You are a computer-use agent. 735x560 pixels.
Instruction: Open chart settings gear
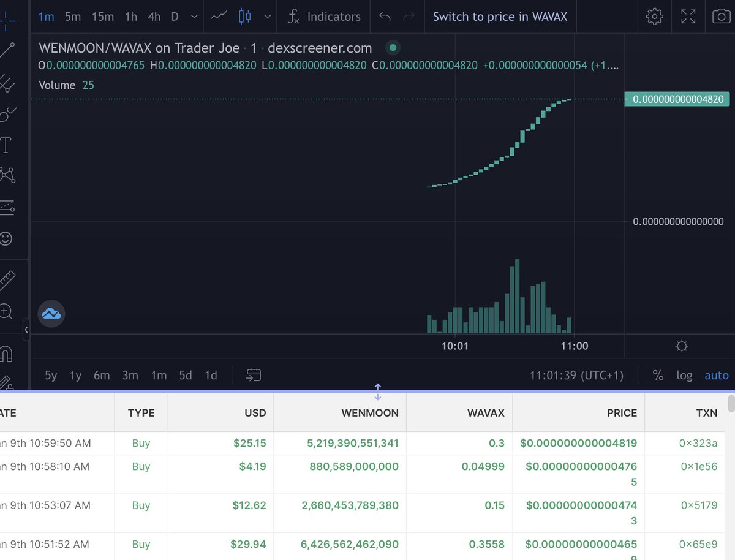pyautogui.click(x=654, y=17)
